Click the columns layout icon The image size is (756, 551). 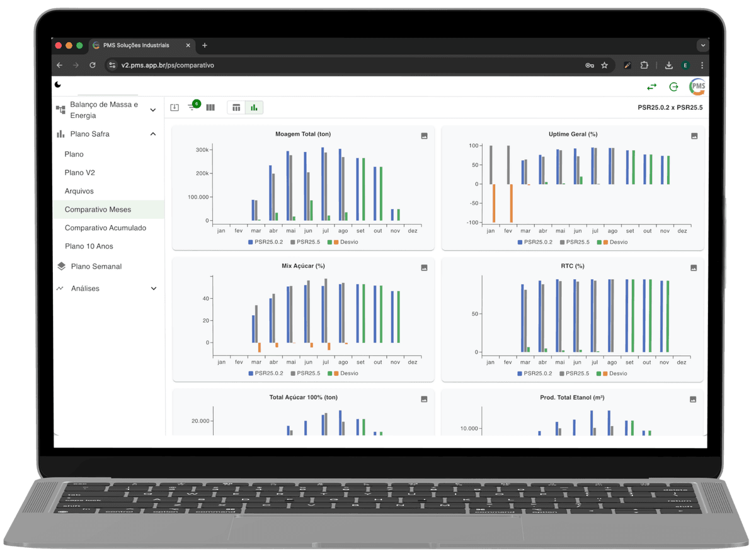click(210, 108)
